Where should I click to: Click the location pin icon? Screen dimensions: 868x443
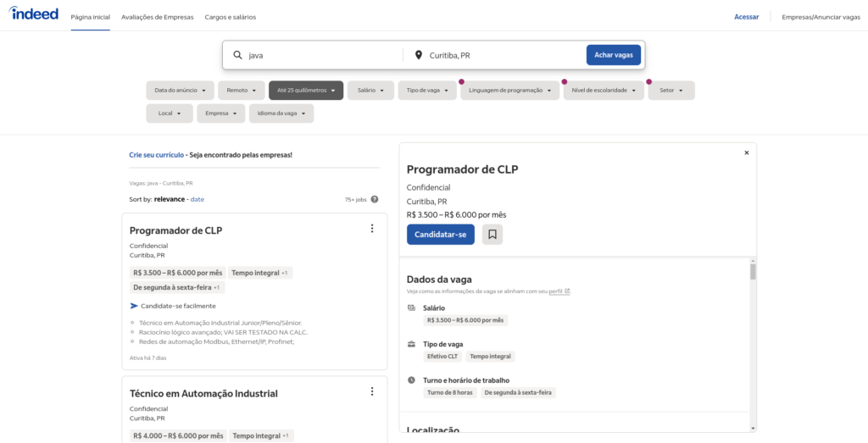[x=418, y=55]
